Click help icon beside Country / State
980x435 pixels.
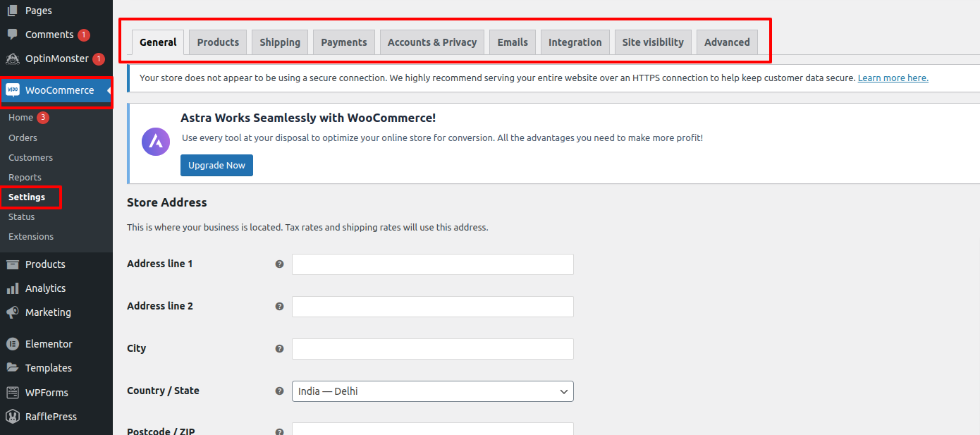tap(279, 391)
